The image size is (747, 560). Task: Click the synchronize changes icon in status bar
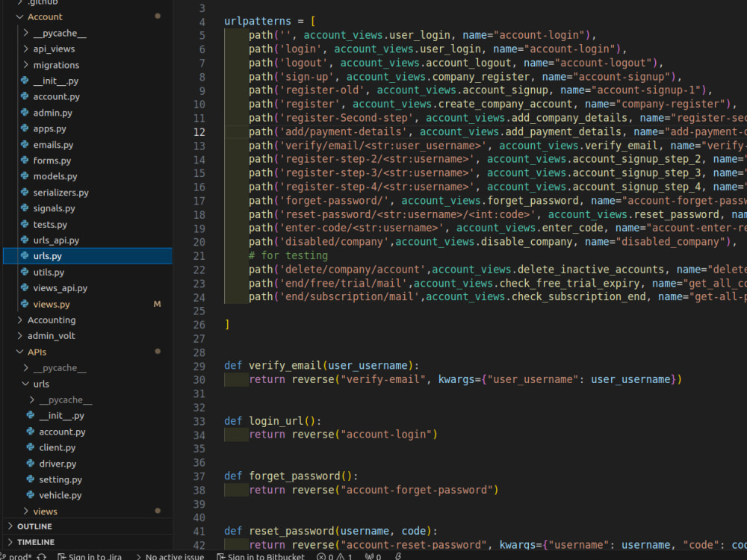[x=41, y=556]
